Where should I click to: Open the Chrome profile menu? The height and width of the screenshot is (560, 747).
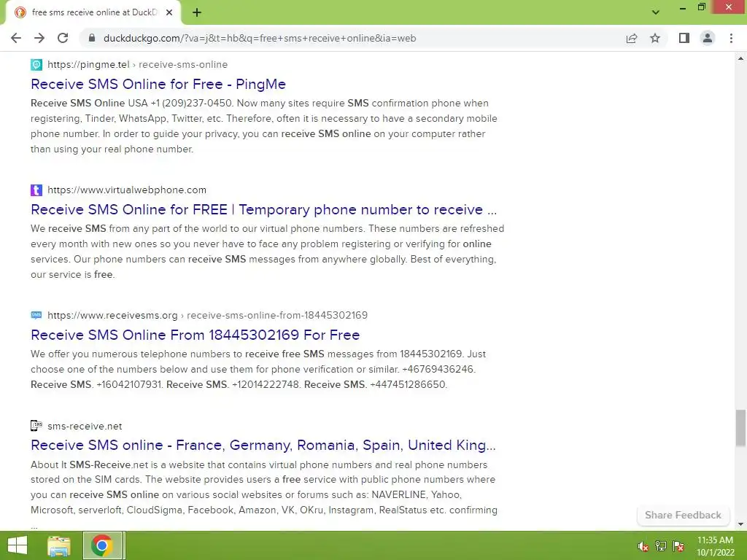point(708,38)
